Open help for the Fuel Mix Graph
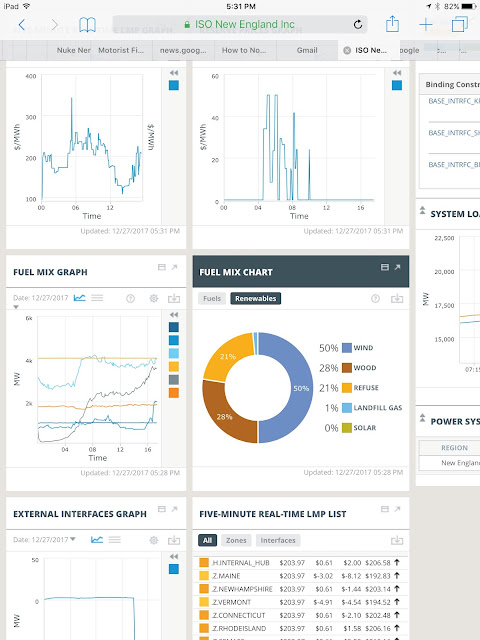480x640 pixels. [130, 299]
